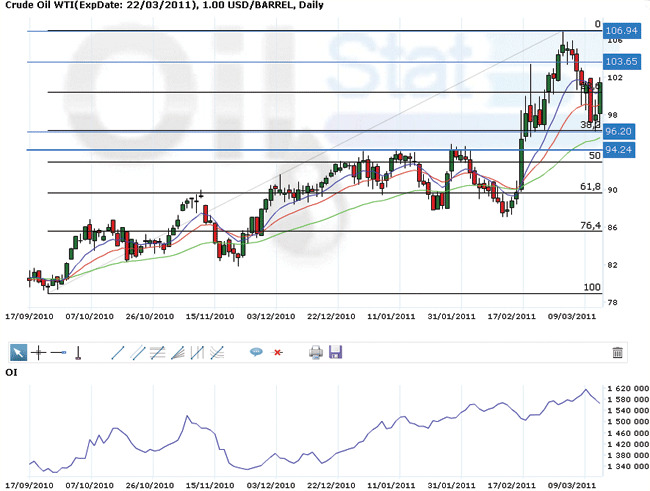Viewport: 650px width, 491px height.
Task: Click the 94.24 price level label
Action: (620, 150)
